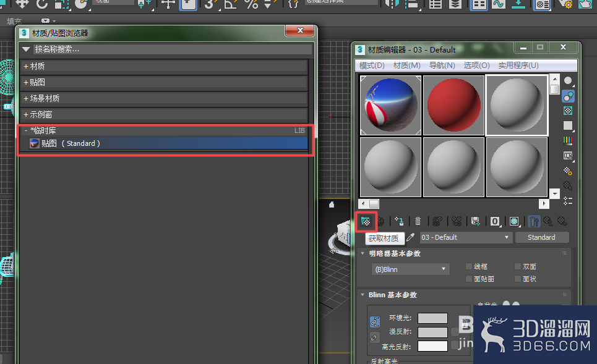Click Assign Material to Selection icon
Image resolution: width=597 pixels, height=364 pixels.
399,221
